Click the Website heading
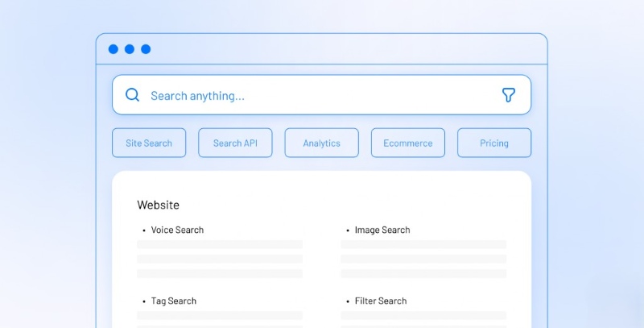 [158, 205]
